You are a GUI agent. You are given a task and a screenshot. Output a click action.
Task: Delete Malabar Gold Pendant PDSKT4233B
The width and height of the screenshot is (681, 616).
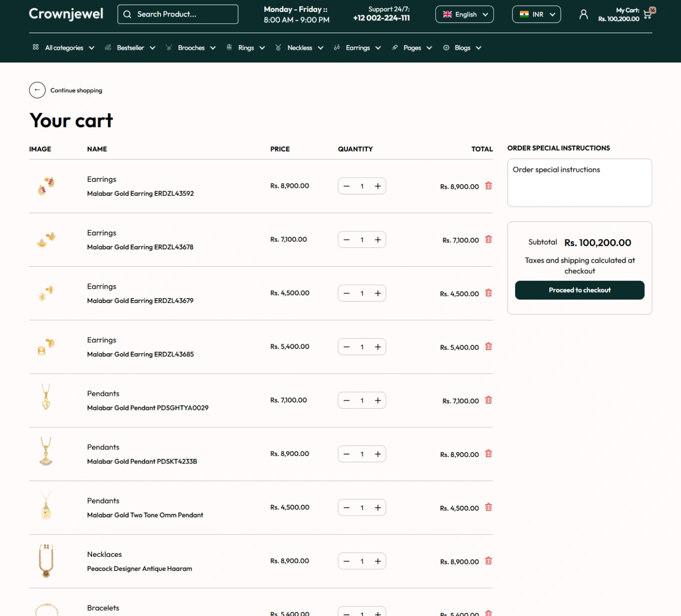pyautogui.click(x=489, y=454)
